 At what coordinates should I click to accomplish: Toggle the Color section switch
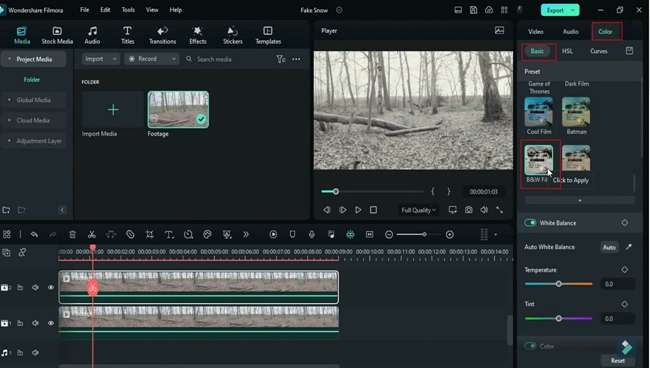[530, 346]
